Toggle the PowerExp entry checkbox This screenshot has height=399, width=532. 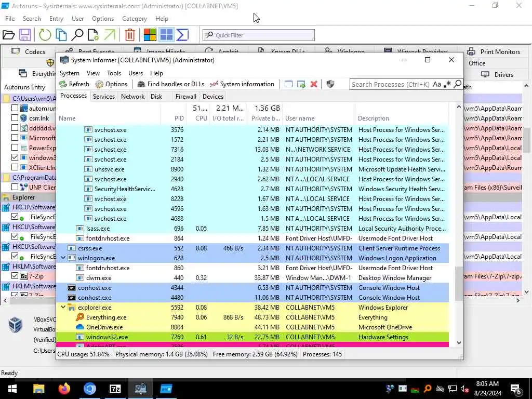(15, 148)
